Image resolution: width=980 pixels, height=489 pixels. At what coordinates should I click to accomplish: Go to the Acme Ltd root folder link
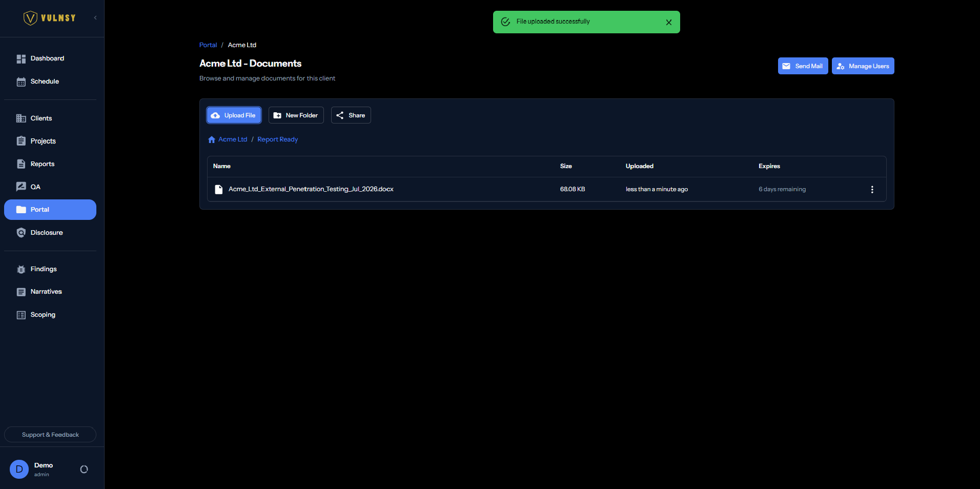click(233, 139)
